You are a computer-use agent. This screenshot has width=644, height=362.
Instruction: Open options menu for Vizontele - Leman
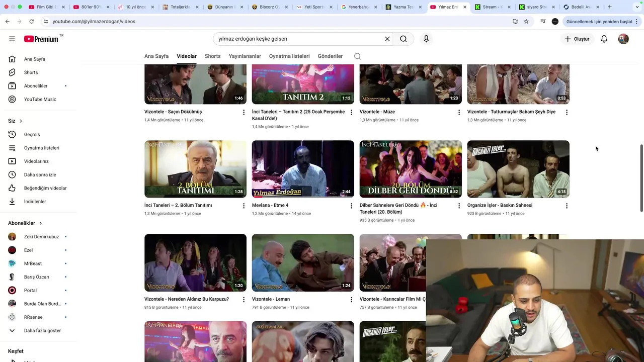point(351,300)
